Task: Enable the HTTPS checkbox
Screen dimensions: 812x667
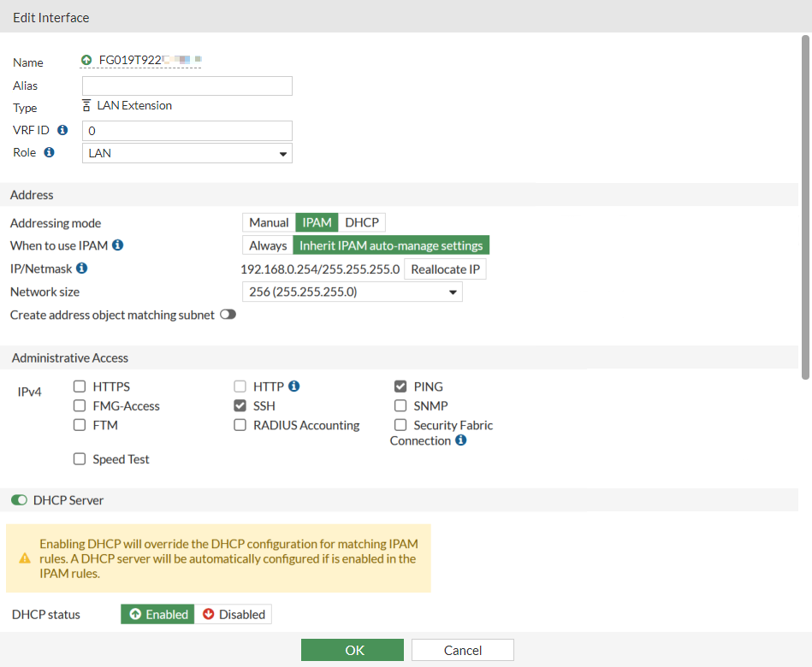Action: (x=80, y=387)
